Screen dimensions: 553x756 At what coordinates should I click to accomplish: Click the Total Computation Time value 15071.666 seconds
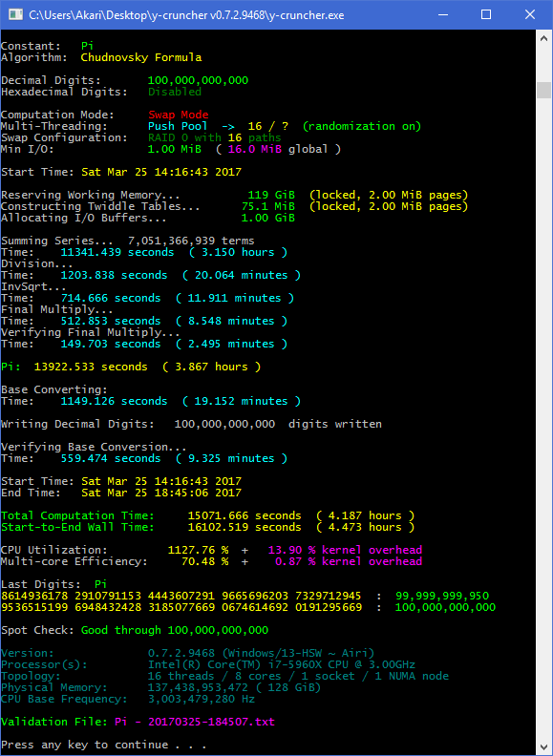pyautogui.click(x=245, y=515)
